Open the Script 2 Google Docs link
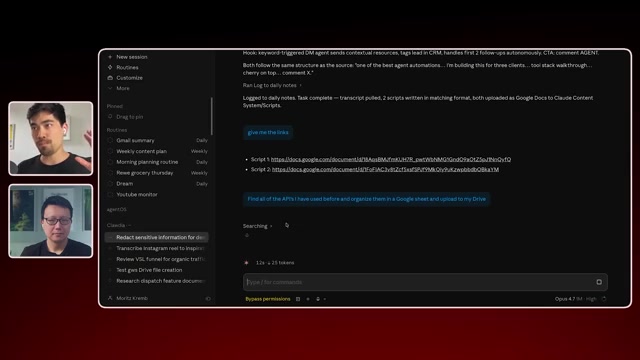The width and height of the screenshot is (640, 360). click(385, 169)
